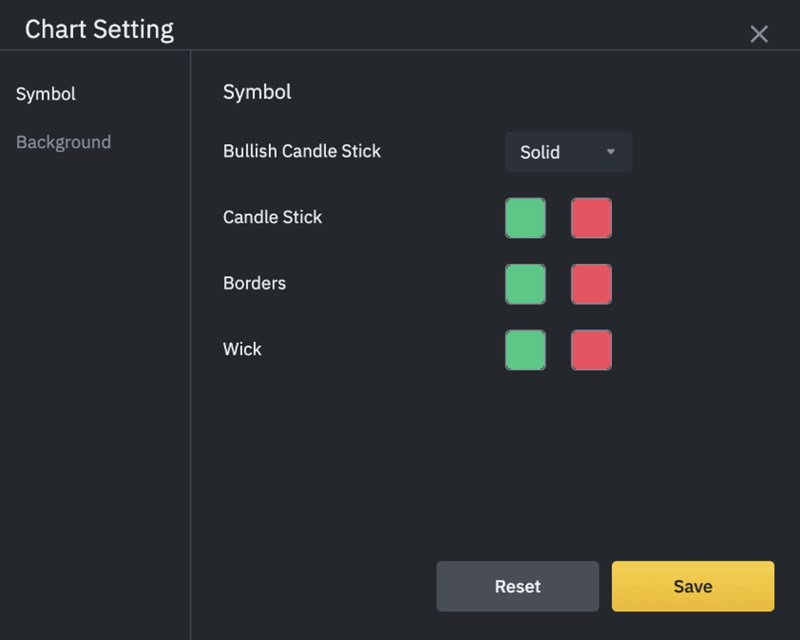800x640 pixels.
Task: Click the dropdown arrow next to Solid
Action: coord(611,152)
